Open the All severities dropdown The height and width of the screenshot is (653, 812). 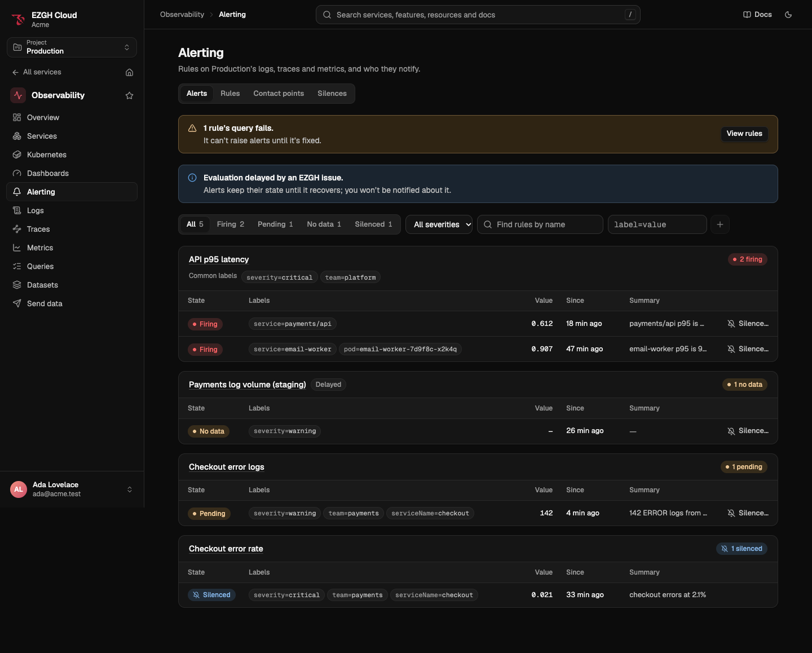point(439,224)
